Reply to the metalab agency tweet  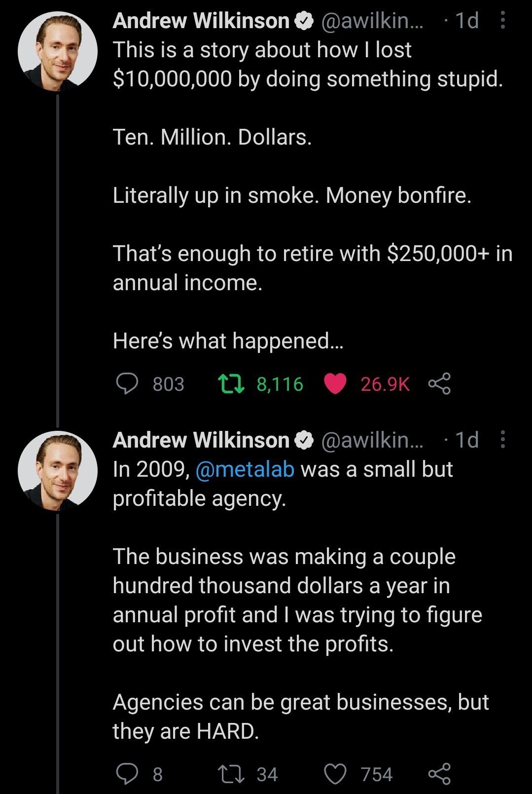pos(127,774)
